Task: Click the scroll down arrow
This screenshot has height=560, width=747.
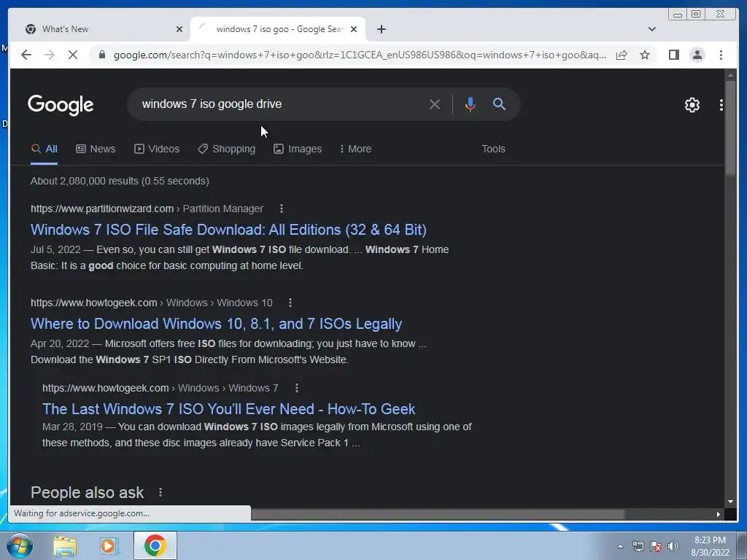Action: coord(730,502)
